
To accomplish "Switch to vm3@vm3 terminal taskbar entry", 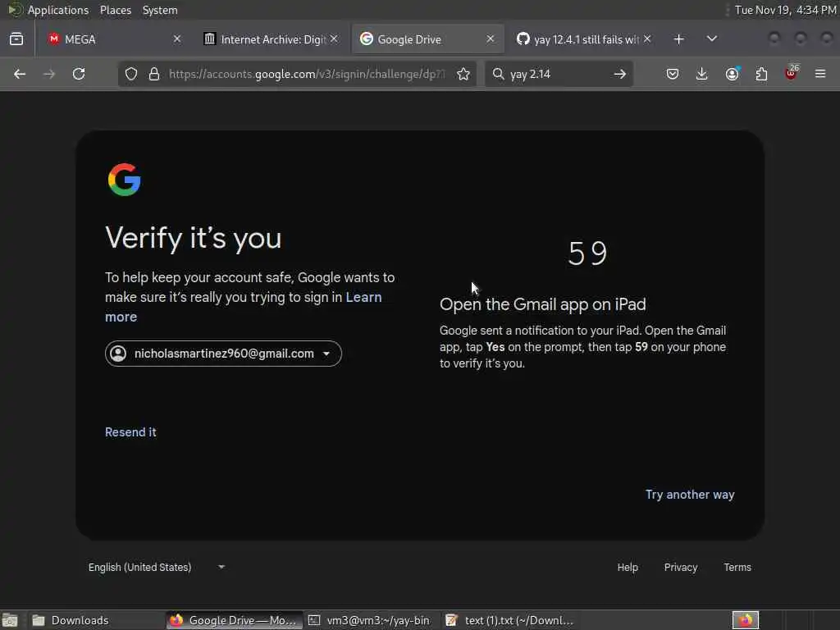I will pyautogui.click(x=370, y=620).
